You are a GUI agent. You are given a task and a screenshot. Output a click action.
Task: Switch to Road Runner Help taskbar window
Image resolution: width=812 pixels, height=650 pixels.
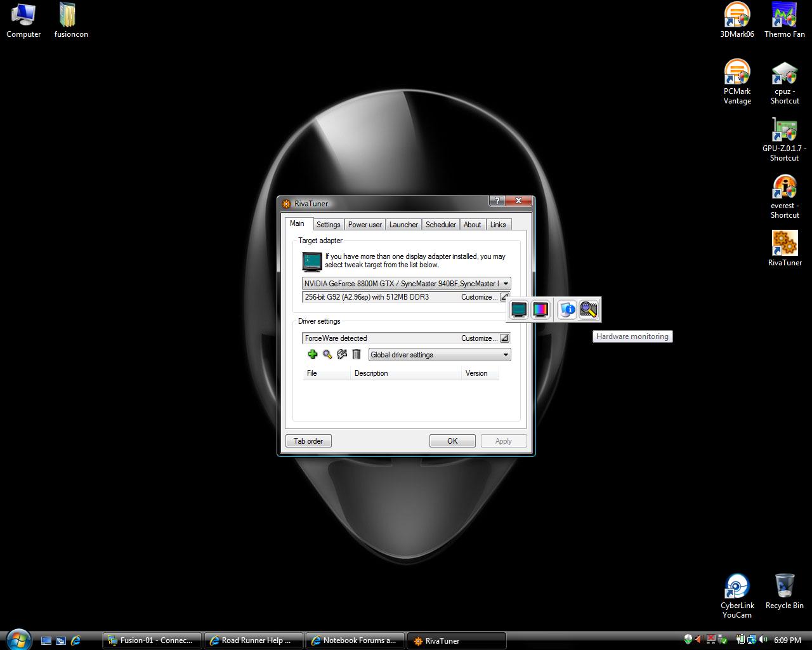pos(254,640)
